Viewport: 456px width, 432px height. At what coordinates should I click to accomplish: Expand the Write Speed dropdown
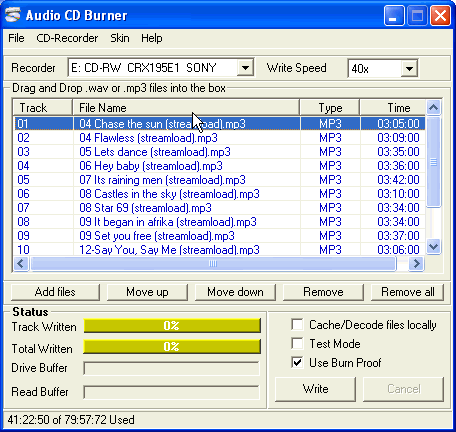click(409, 69)
